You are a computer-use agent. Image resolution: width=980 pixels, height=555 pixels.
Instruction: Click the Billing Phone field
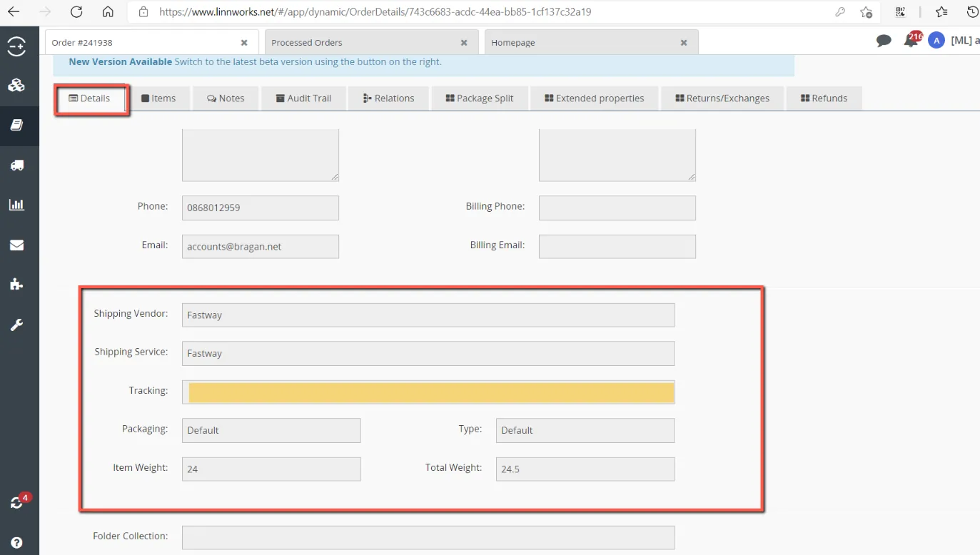(x=617, y=208)
